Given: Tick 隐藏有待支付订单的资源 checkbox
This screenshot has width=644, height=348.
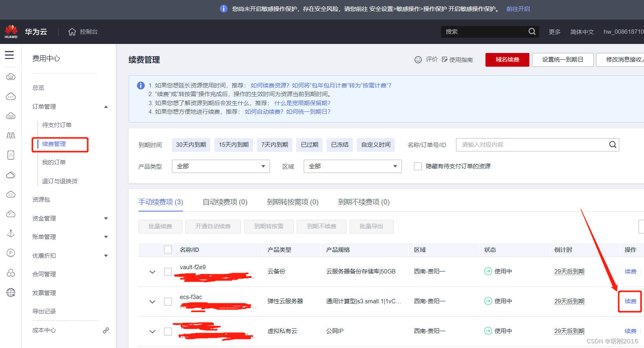Looking at the screenshot, I should [418, 166].
